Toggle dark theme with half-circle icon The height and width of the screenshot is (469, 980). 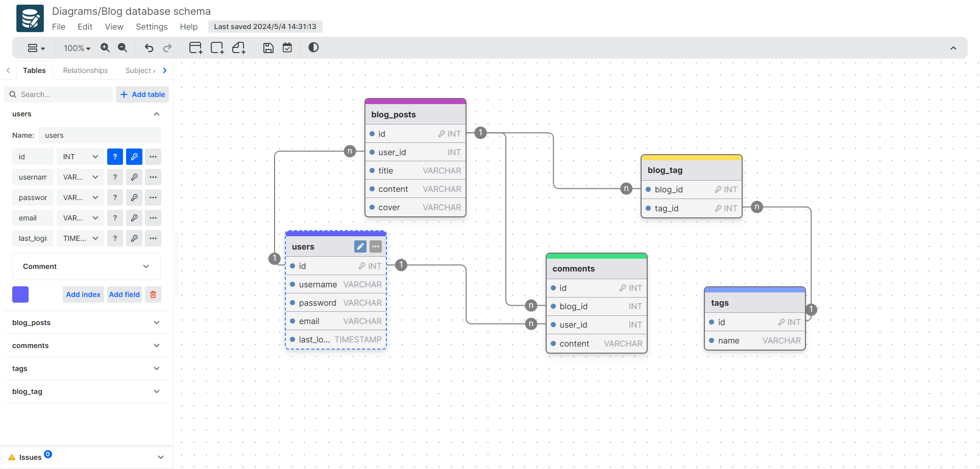pyautogui.click(x=314, y=47)
